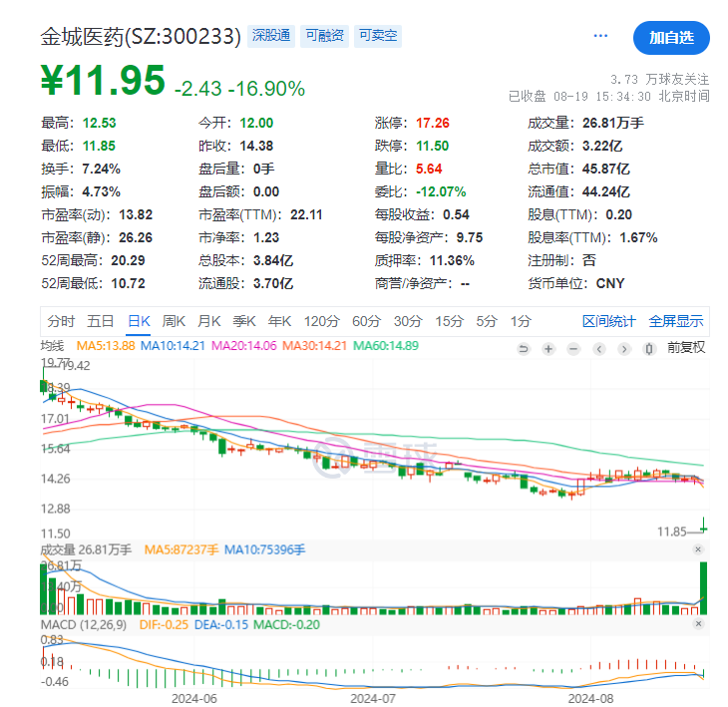
Task: Select the 年K chart tab
Action: (x=279, y=321)
